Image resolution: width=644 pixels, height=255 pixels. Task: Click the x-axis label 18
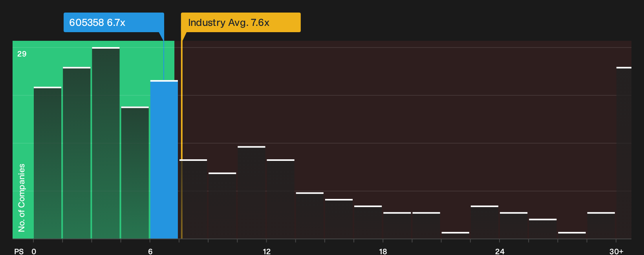coord(383,251)
